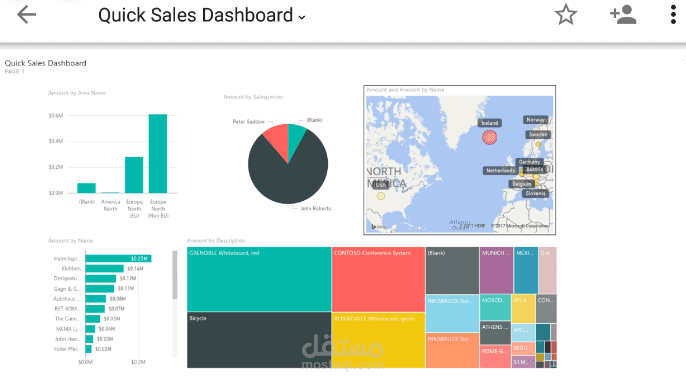Viewport: 686px width, 380px height.
Task: Select the ATHENS treemap tile
Action: coord(495,333)
